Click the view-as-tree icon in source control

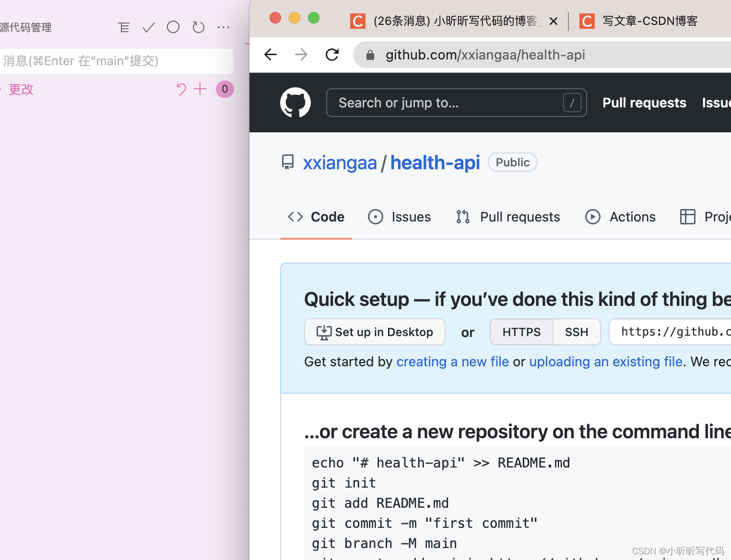[124, 27]
